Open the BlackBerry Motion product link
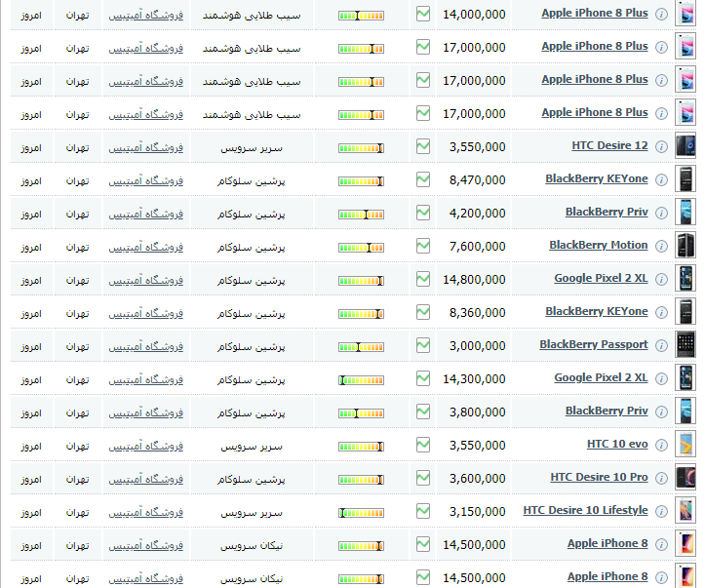This screenshot has width=705, height=588. click(598, 246)
